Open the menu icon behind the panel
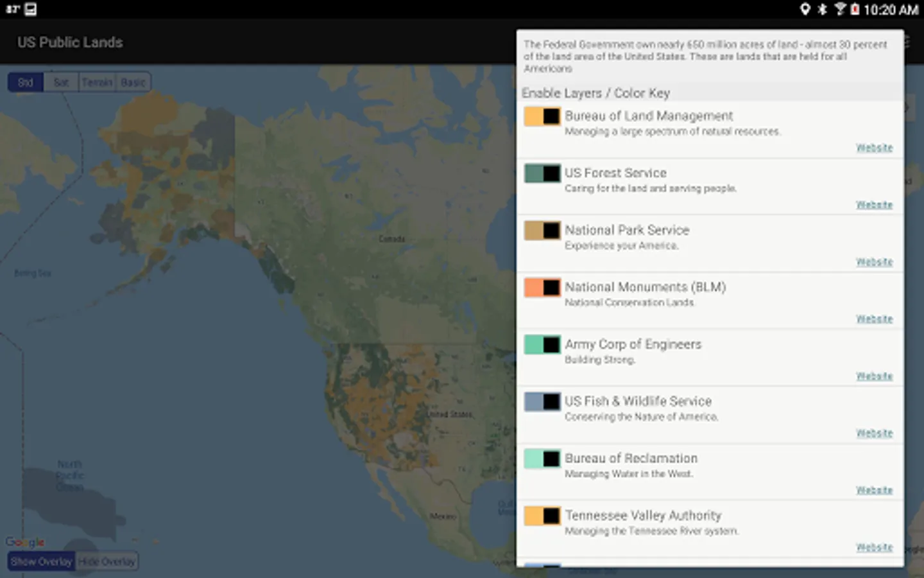The image size is (924, 578). click(x=907, y=42)
